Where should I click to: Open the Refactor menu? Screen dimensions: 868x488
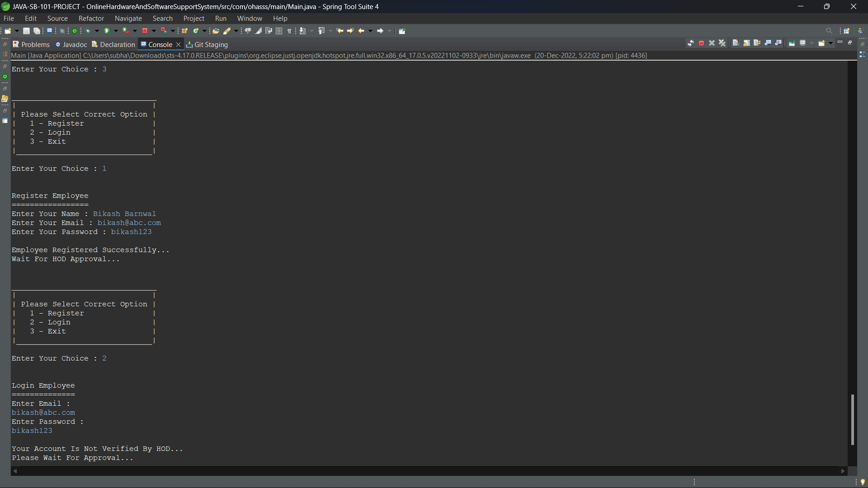(x=91, y=19)
